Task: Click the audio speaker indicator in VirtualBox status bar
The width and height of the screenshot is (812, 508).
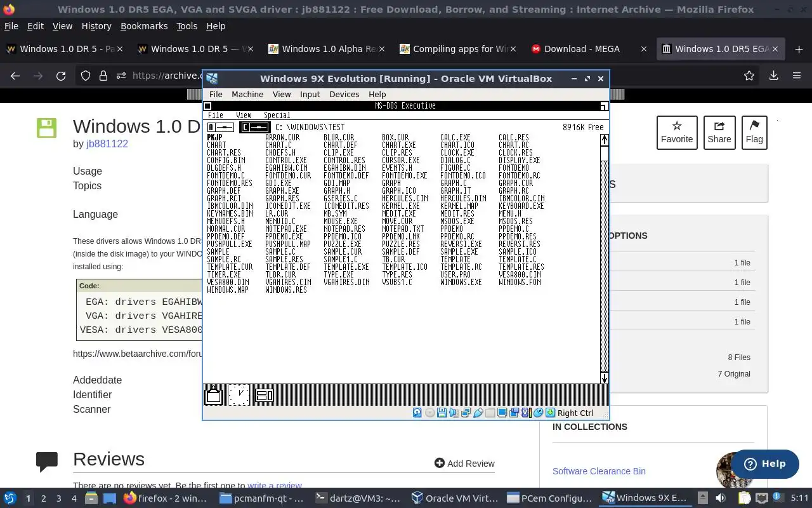Action: (x=454, y=413)
